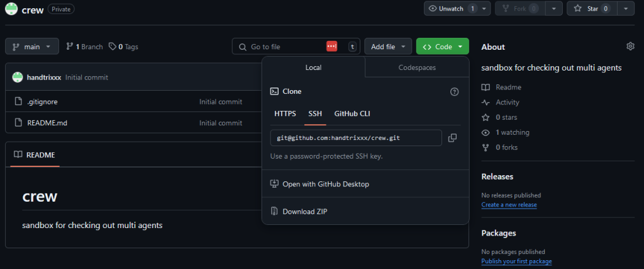This screenshot has width=644, height=269.
Task: Click the tags icon next to 0 Tags
Action: (x=112, y=47)
